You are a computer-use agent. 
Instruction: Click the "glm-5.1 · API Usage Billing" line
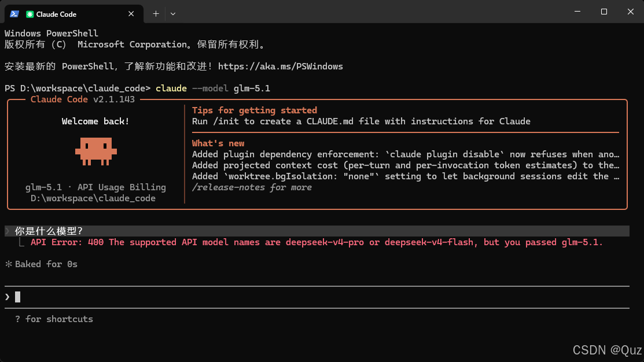95,187
